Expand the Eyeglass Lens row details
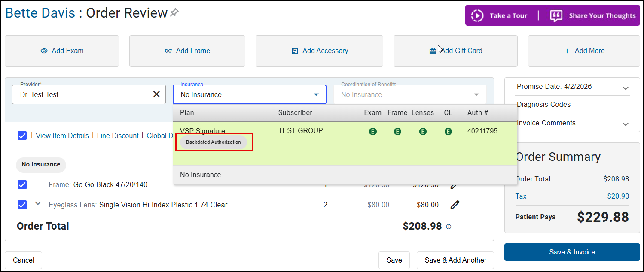 [38, 204]
